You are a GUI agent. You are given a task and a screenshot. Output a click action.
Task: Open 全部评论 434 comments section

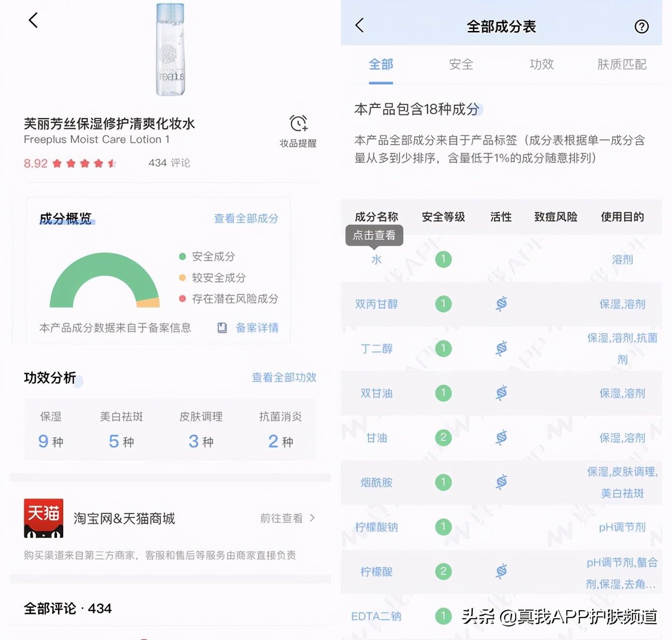[x=68, y=608]
